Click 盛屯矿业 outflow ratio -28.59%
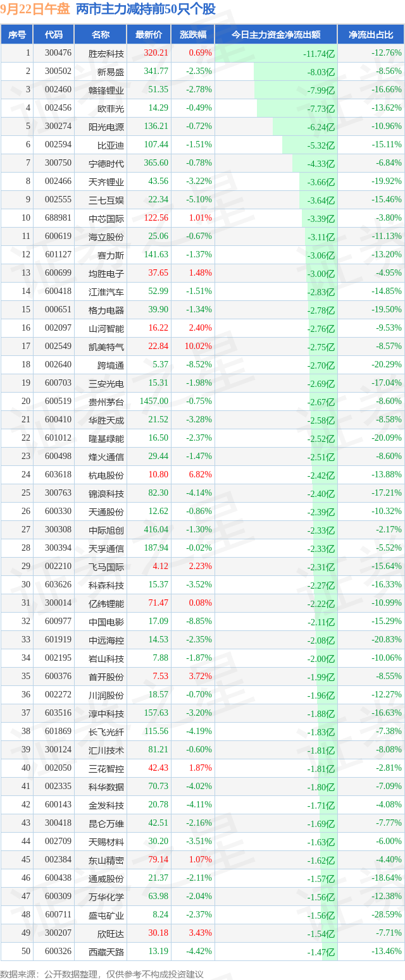This screenshot has height=980, width=405. click(387, 915)
